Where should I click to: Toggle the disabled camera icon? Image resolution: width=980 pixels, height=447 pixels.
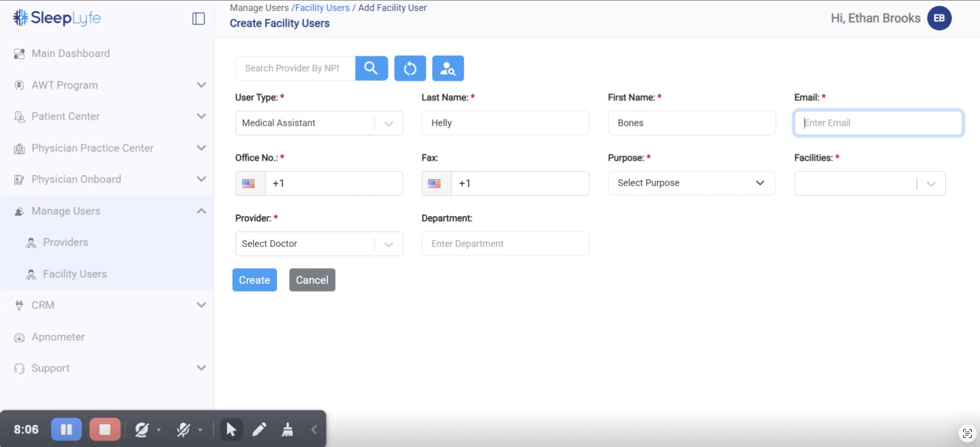click(141, 430)
